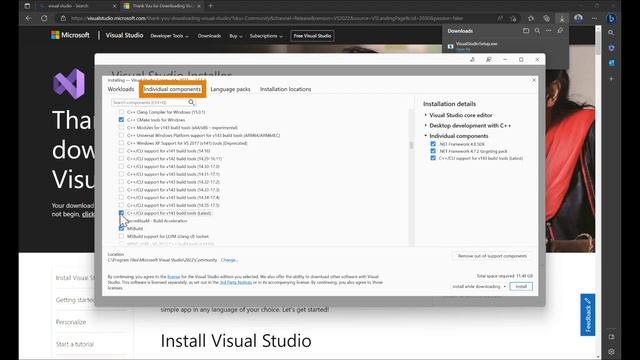This screenshot has width=640, height=360.
Task: Open the Subscriptions dropdown menu
Action: [266, 36]
